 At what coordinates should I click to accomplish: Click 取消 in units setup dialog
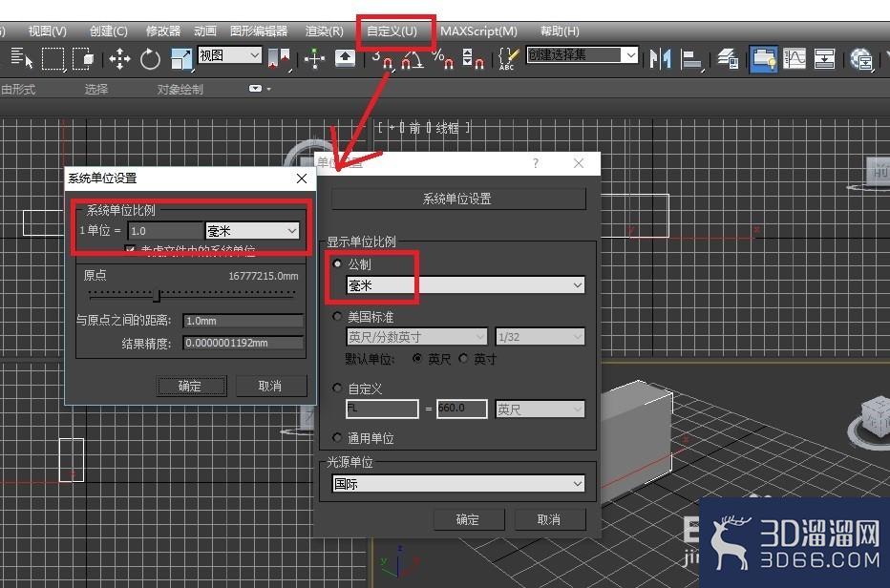[549, 519]
